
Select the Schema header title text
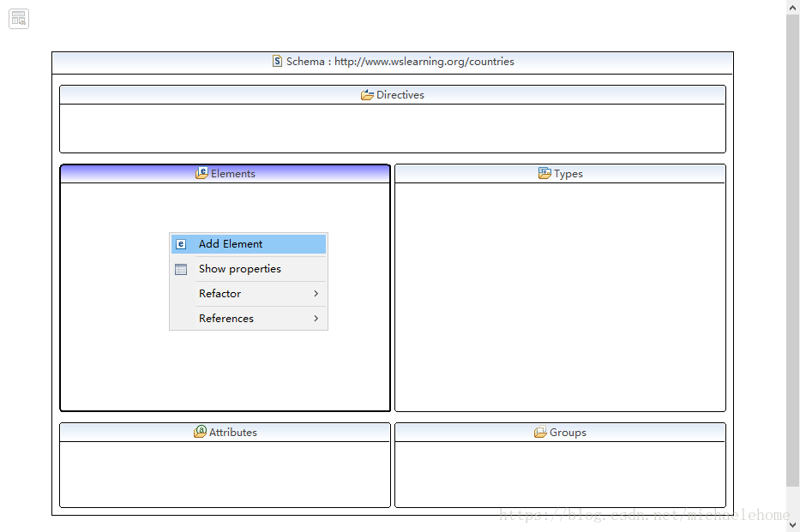point(400,61)
